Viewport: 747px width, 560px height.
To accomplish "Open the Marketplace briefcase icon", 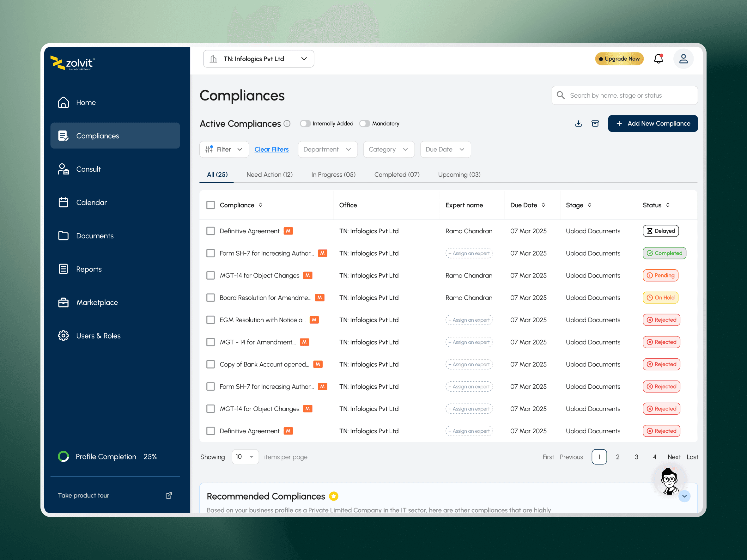I will coord(63,302).
